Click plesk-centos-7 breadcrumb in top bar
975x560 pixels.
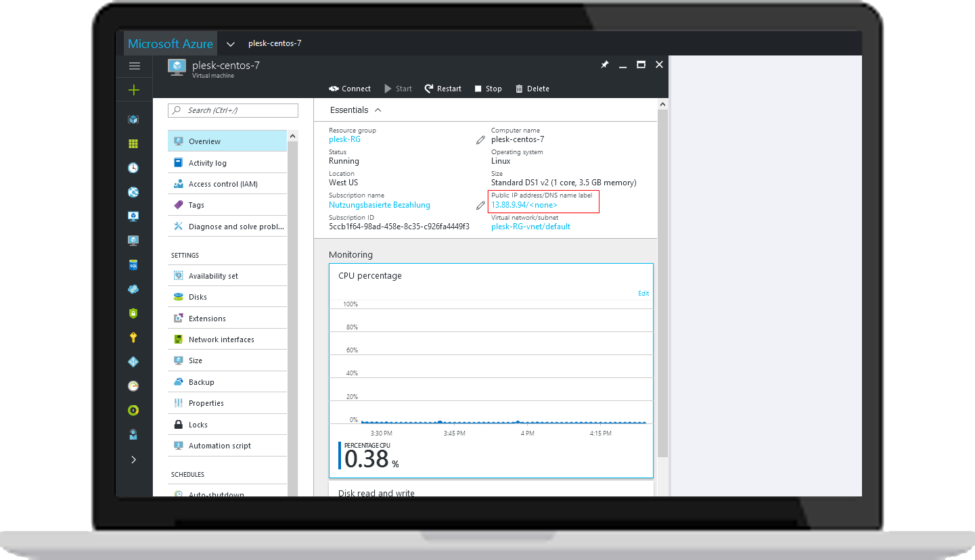275,43
